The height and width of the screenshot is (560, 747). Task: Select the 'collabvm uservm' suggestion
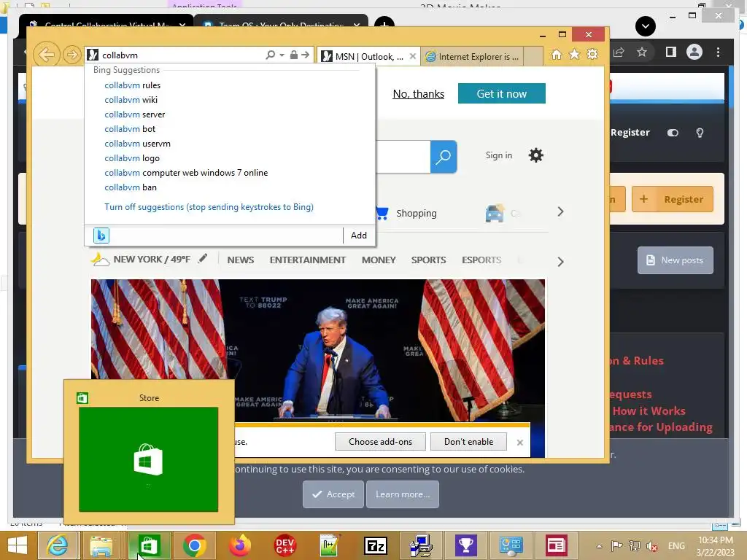point(138,144)
